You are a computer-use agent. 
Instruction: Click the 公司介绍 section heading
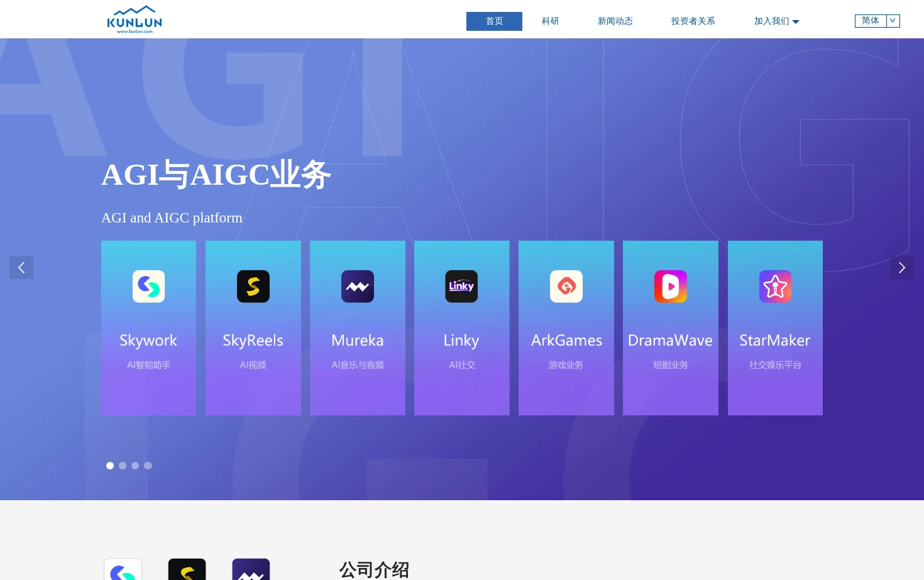pyautogui.click(x=374, y=570)
